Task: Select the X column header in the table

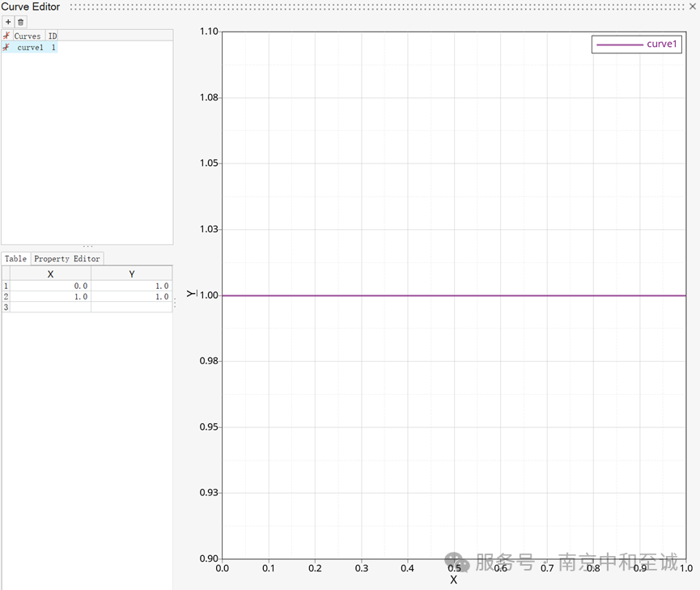Action: [50, 274]
